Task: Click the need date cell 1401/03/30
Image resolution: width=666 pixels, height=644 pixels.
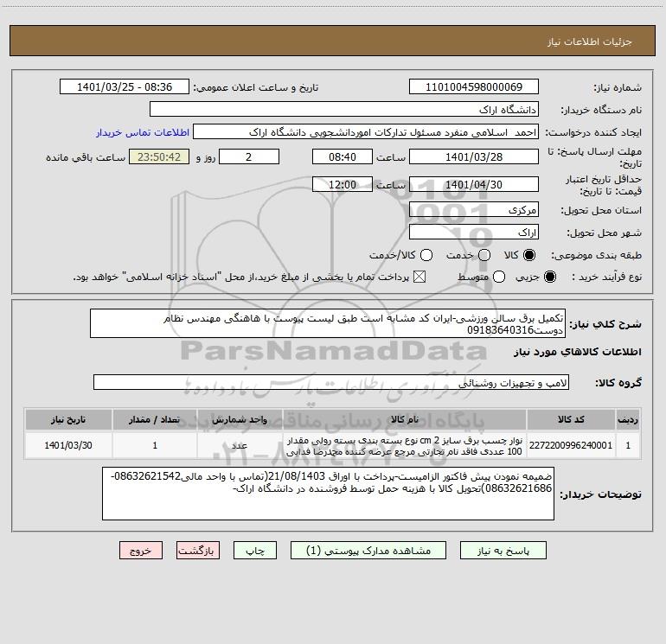Action: coord(68,445)
